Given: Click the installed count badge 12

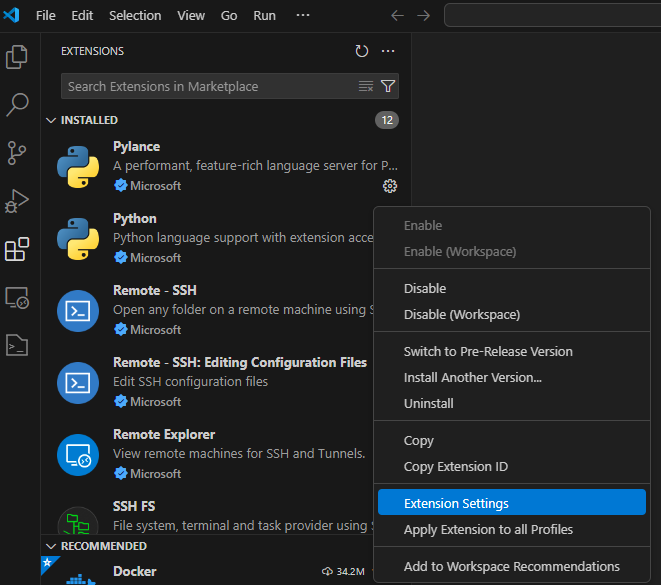Looking at the screenshot, I should pos(387,121).
